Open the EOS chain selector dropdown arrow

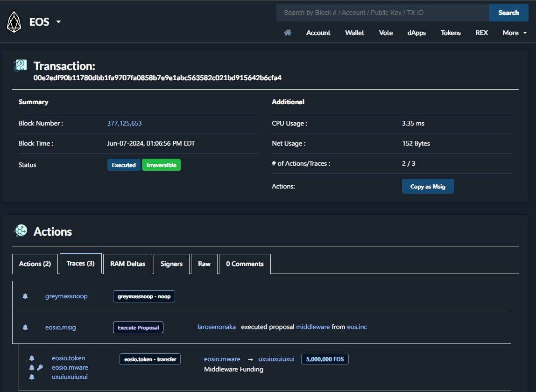(58, 21)
